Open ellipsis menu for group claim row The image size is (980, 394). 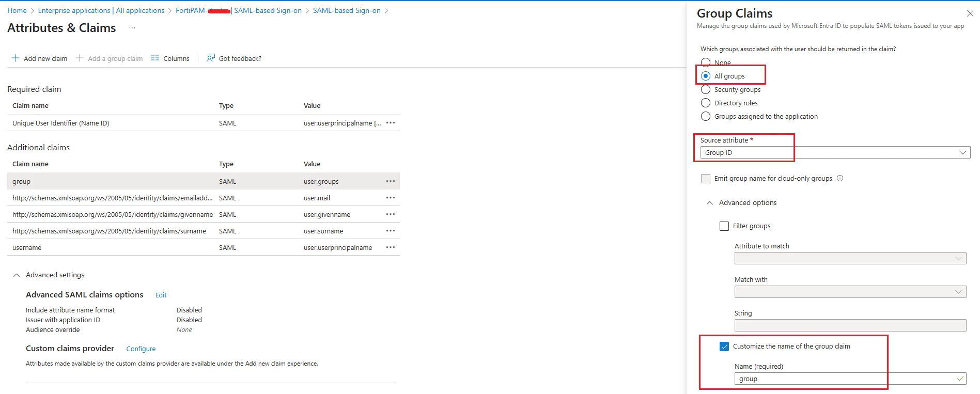(391, 181)
